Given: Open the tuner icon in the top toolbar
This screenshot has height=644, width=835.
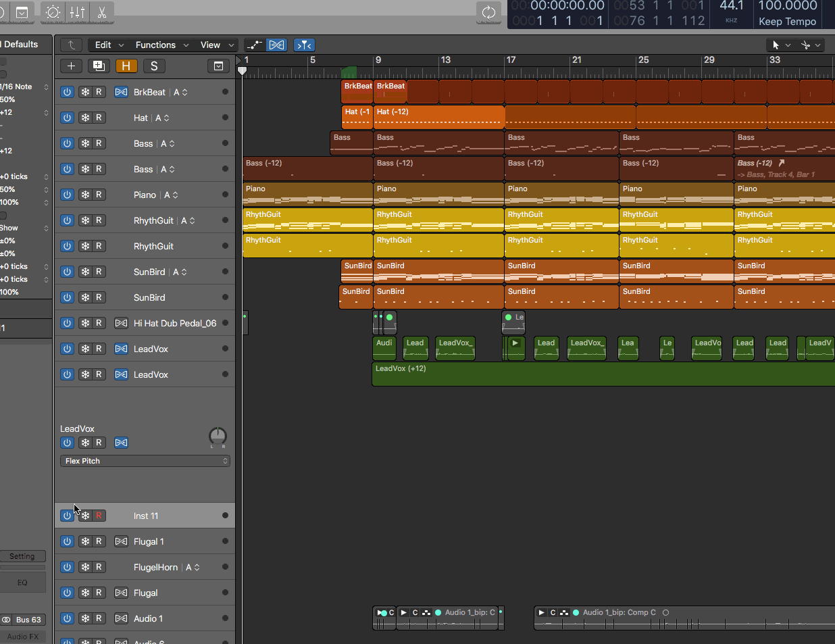Looking at the screenshot, I should coord(52,13).
